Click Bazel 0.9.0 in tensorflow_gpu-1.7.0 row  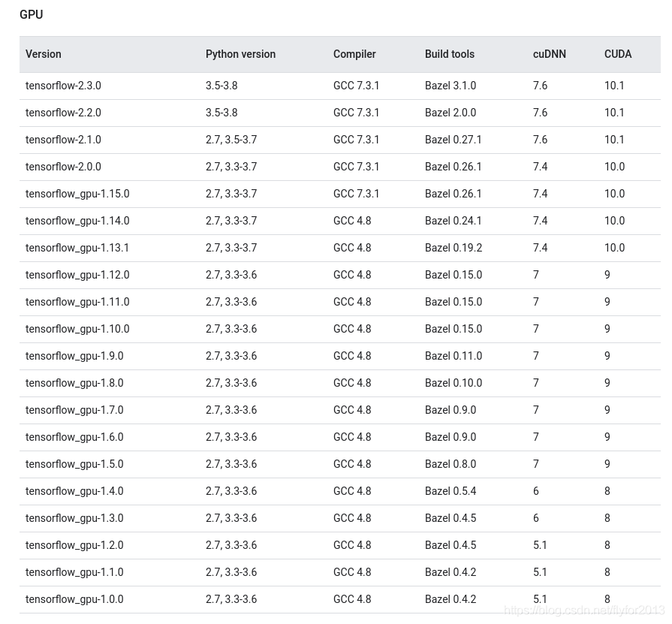[451, 410]
